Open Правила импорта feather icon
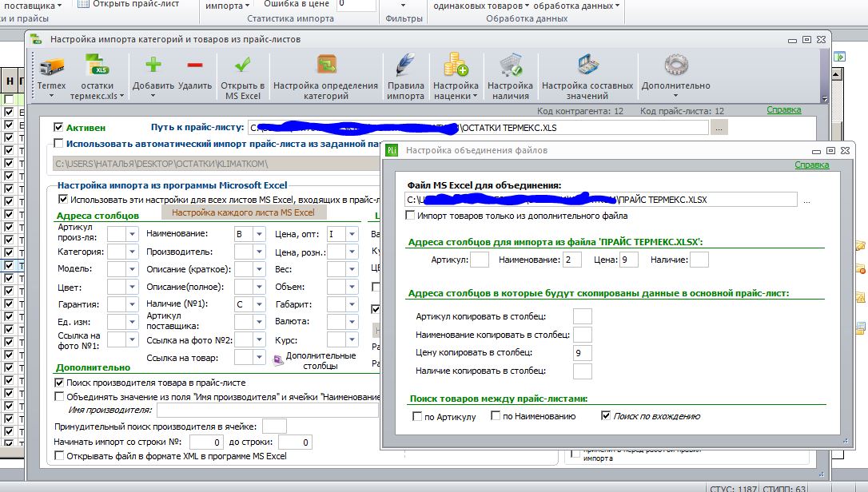 coord(406,65)
